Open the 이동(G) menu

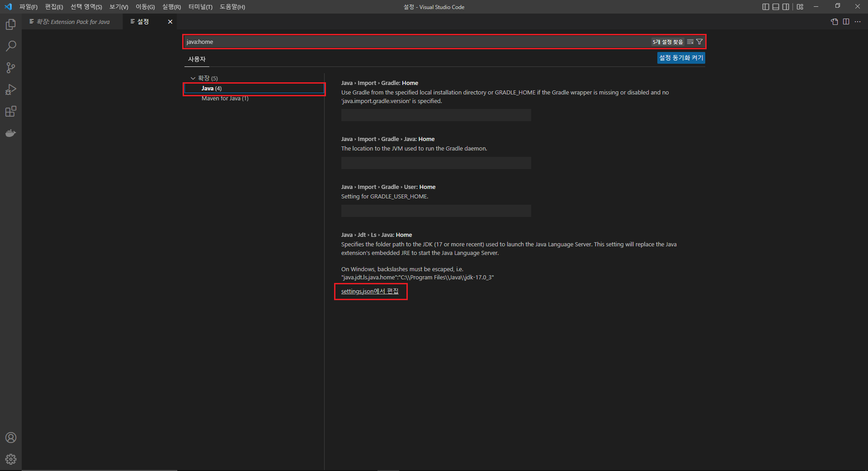(145, 7)
